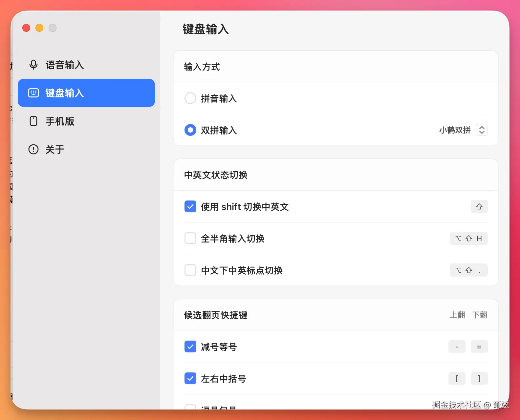Click the keyboard icon in 键盘输入 row
Image resolution: width=520 pixels, height=420 pixels.
point(33,93)
